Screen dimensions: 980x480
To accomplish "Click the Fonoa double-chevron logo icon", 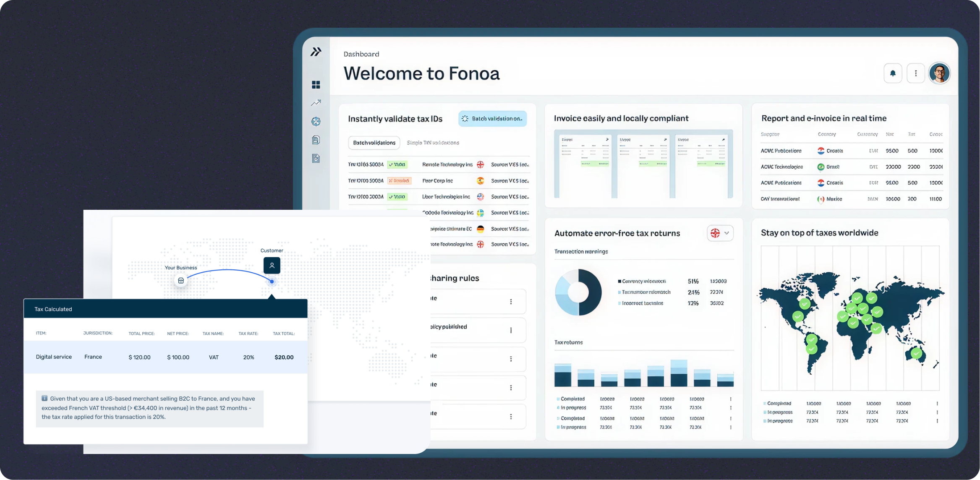I will pyautogui.click(x=316, y=52).
